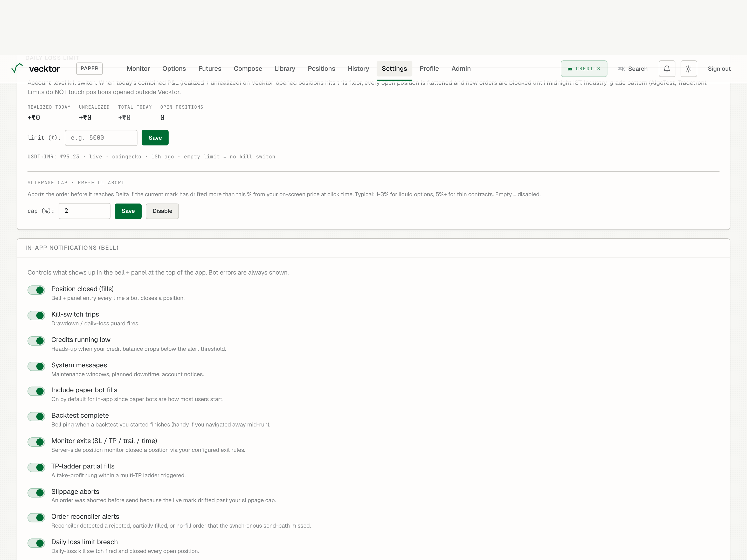Open the notifications bell
Image resolution: width=747 pixels, height=560 pixels.
[667, 69]
